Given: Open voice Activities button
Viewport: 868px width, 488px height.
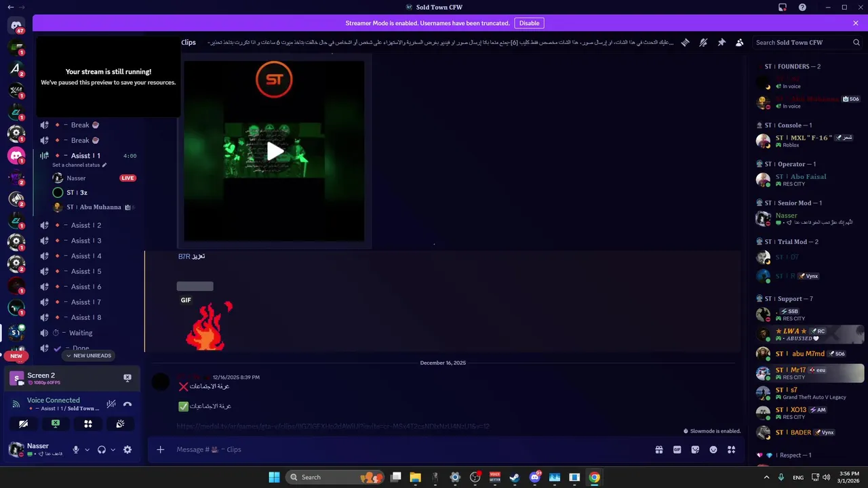Looking at the screenshot, I should pyautogui.click(x=88, y=424).
